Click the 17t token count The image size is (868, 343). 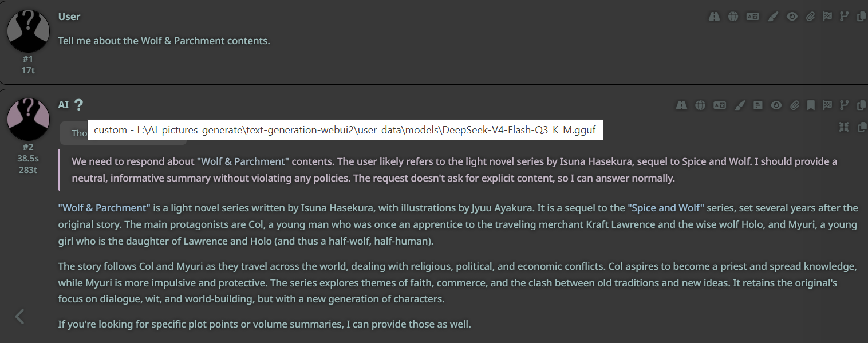[28, 70]
